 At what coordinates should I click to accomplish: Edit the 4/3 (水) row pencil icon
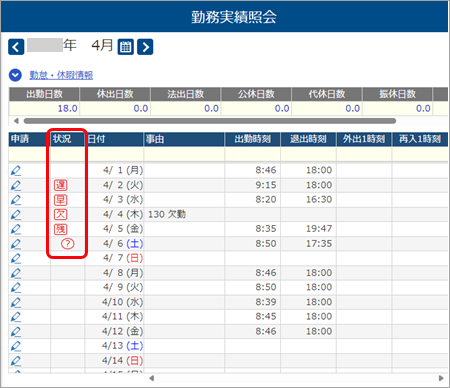16,200
